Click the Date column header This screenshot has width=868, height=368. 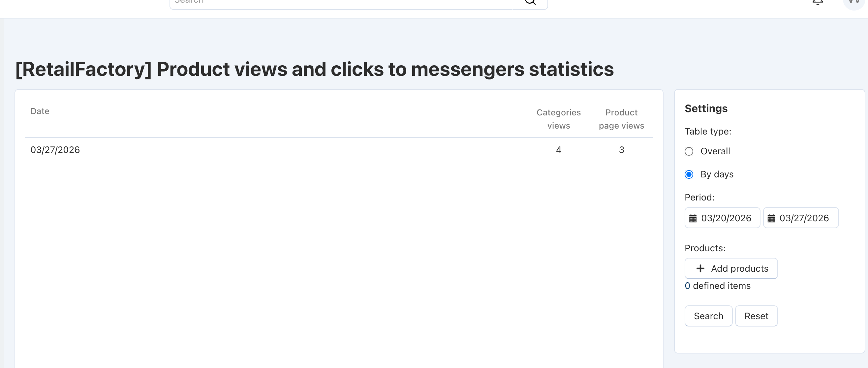(40, 111)
